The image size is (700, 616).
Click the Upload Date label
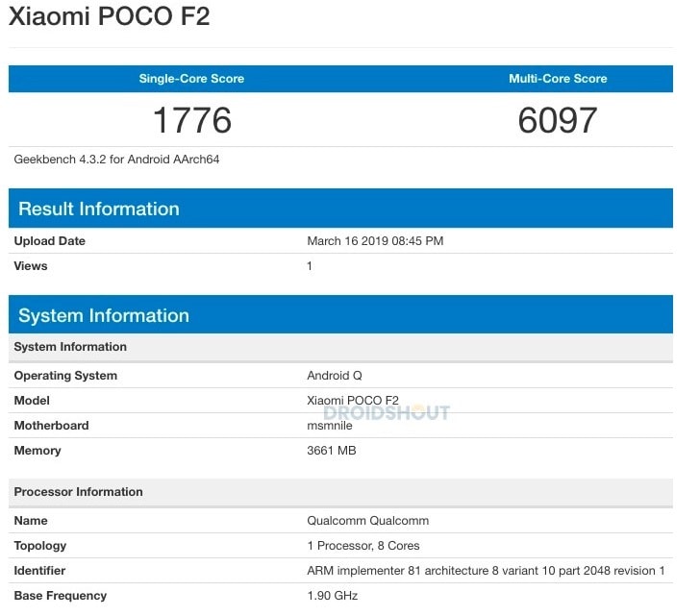(50, 241)
